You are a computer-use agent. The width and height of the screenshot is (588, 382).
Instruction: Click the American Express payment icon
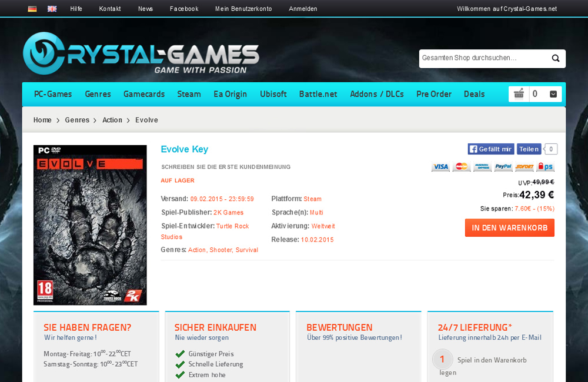click(482, 166)
